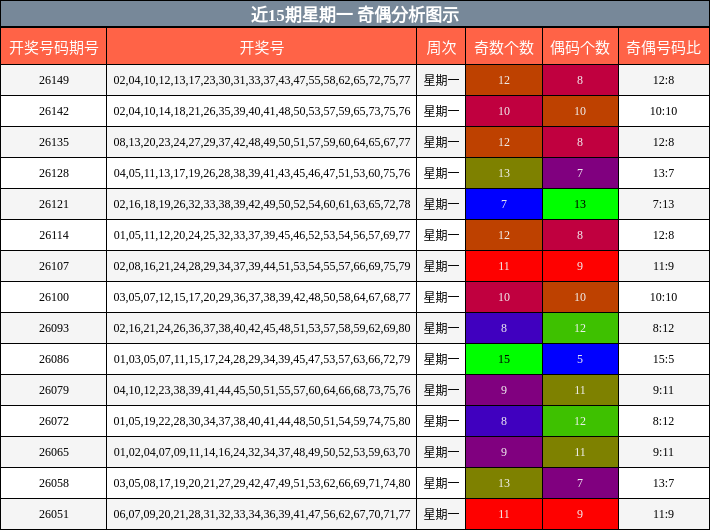Click even count 11 in row 26065

point(580,452)
